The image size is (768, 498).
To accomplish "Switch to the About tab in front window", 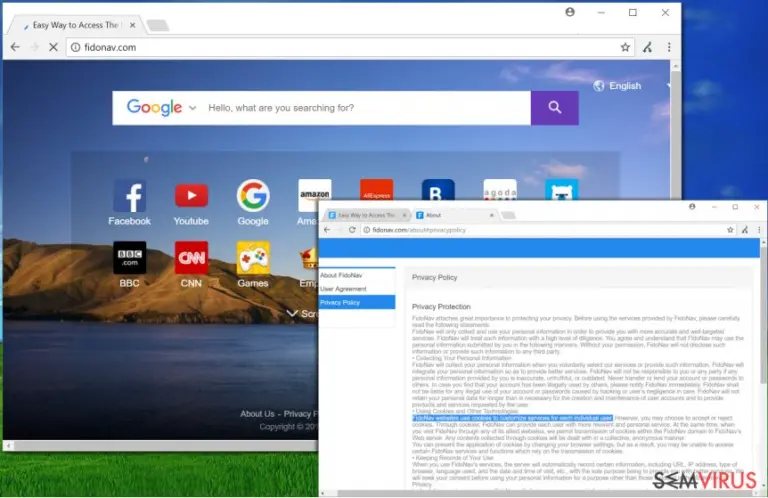I will pyautogui.click(x=452, y=215).
